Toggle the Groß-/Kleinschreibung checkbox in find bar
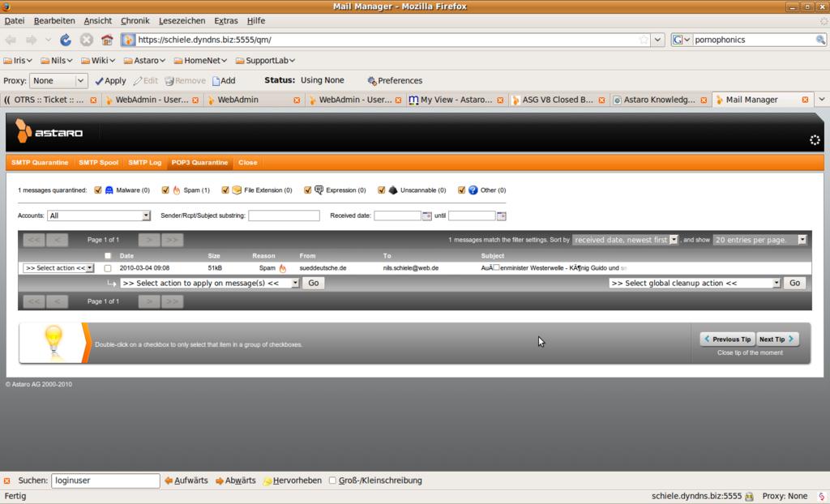830x504 pixels. (332, 481)
